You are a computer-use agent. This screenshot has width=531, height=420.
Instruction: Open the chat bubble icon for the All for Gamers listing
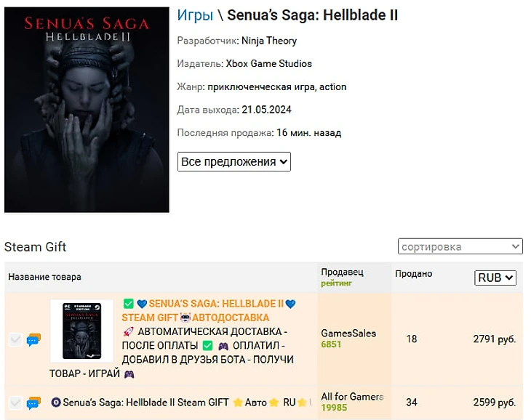click(33, 403)
